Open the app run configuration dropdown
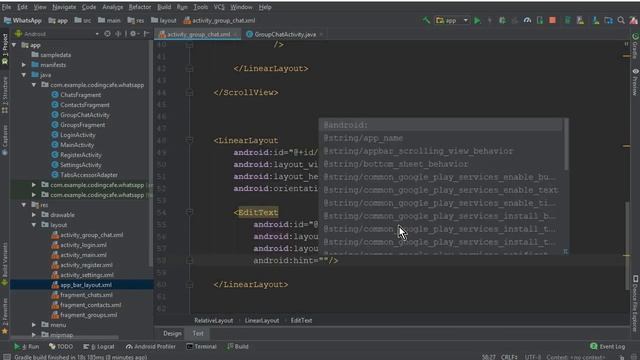Image resolution: width=640 pixels, height=360 pixels. [452, 20]
